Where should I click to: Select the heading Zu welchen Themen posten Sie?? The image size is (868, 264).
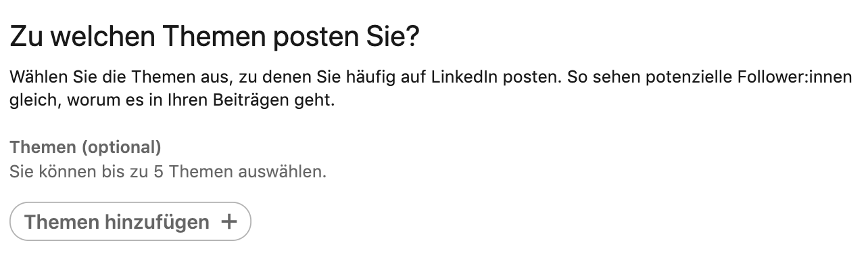coord(215,37)
